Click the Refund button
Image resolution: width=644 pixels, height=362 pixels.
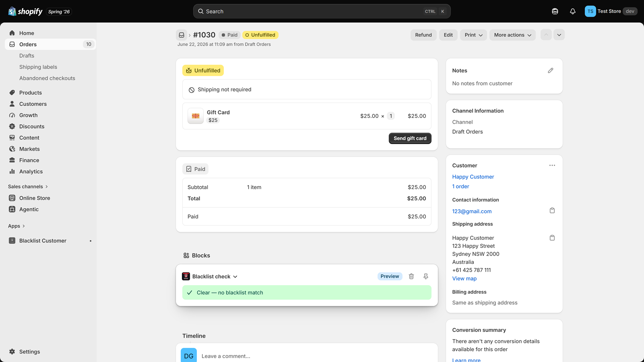point(423,35)
